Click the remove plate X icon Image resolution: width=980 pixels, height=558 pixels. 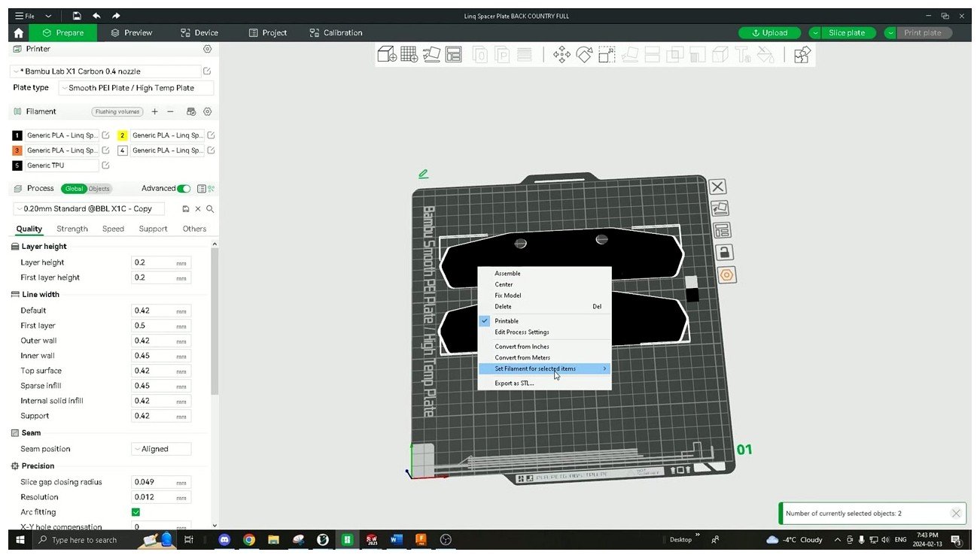717,187
